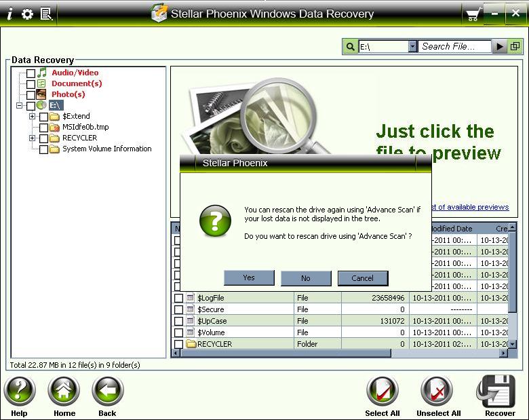Open the E:\ drive dropdown arrow

click(x=412, y=47)
